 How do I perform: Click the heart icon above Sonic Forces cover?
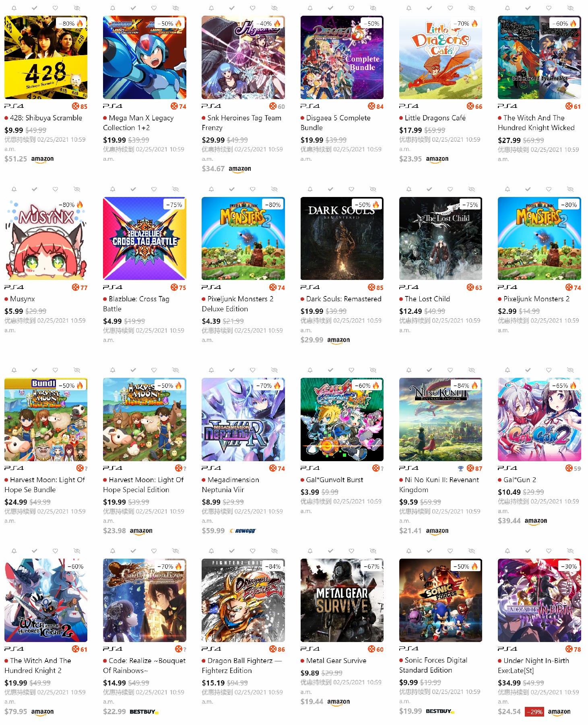coord(450,551)
